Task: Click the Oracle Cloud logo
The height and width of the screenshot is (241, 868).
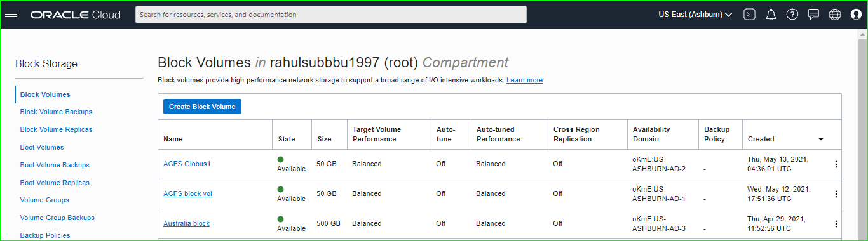Action: tap(75, 15)
